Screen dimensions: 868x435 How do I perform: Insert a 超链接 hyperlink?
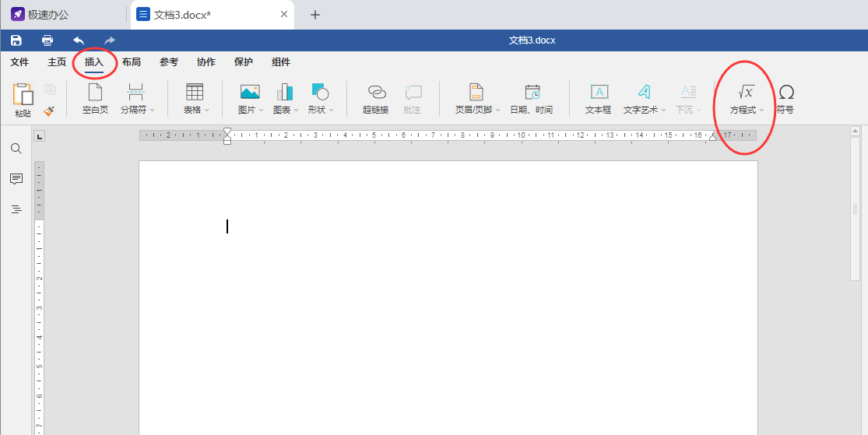(376, 99)
